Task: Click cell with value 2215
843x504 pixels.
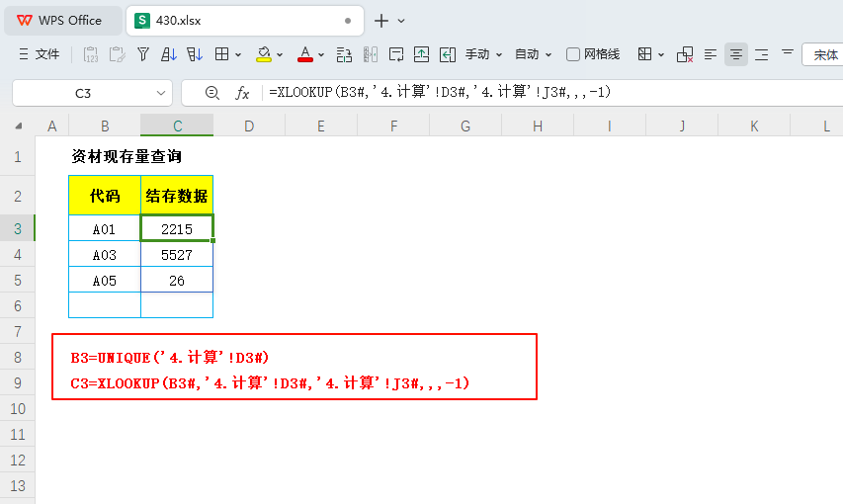Action: point(177,229)
